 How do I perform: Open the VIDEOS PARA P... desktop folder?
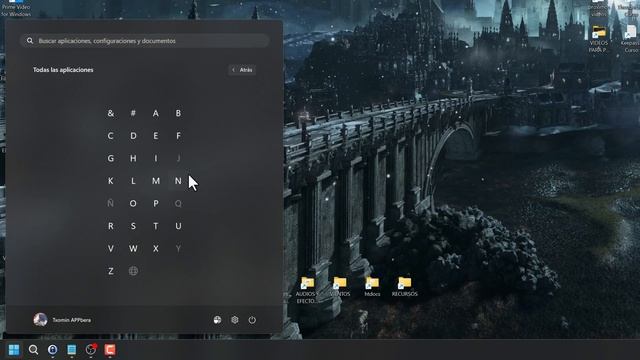point(598,39)
